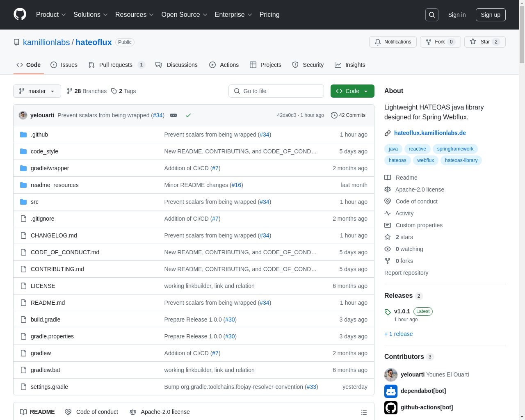Screen dimensions: 525x420
Task: Expand the Open Source menu
Action: 185,15
